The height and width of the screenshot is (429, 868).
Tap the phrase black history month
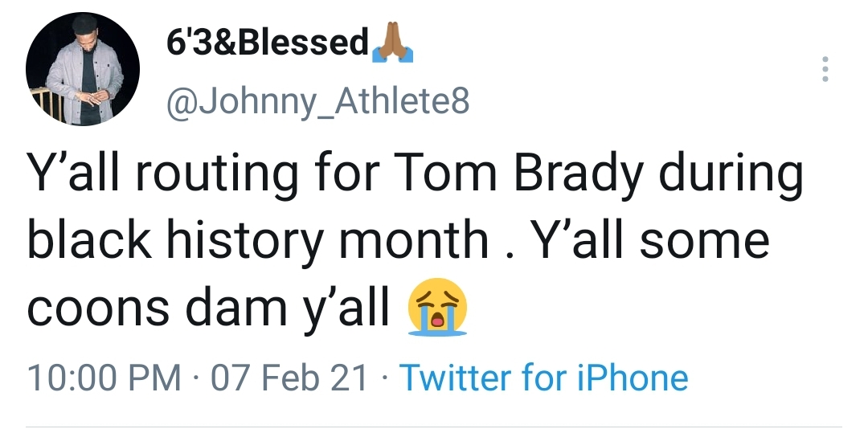coord(257,242)
